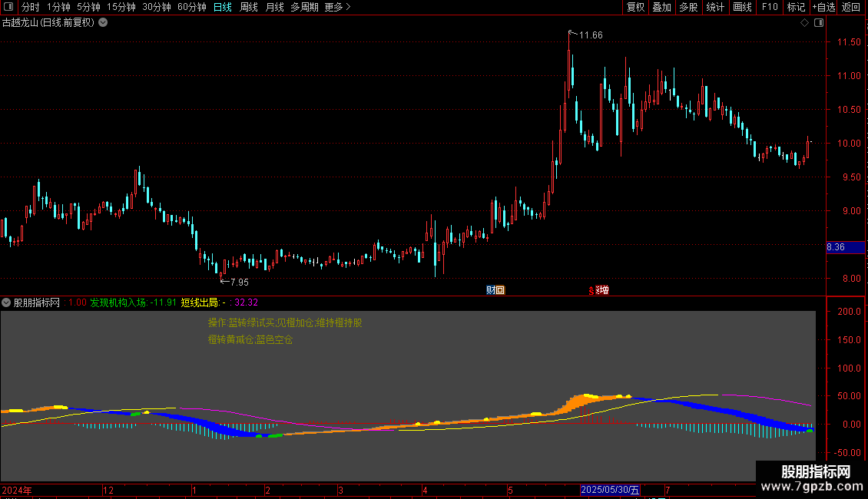Select the 60分钟 period

point(191,7)
